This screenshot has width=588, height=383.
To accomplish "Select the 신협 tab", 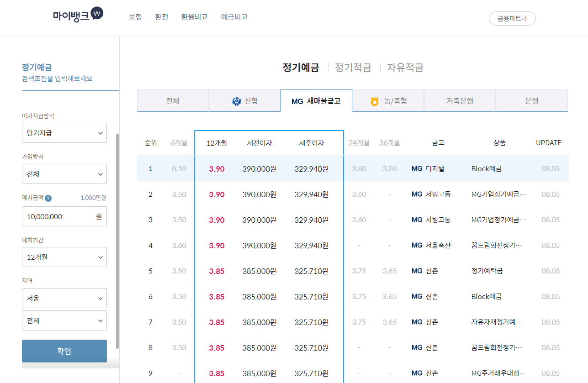I will click(244, 101).
